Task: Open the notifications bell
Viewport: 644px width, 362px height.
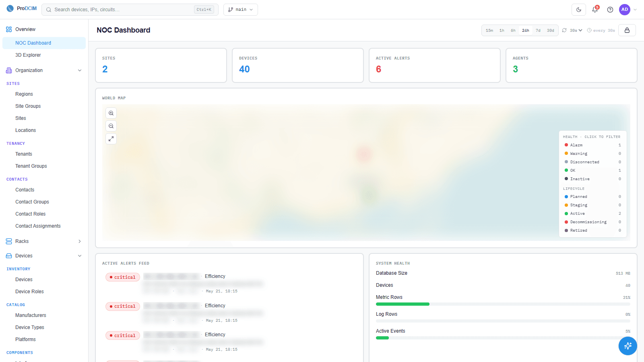Action: (x=595, y=10)
